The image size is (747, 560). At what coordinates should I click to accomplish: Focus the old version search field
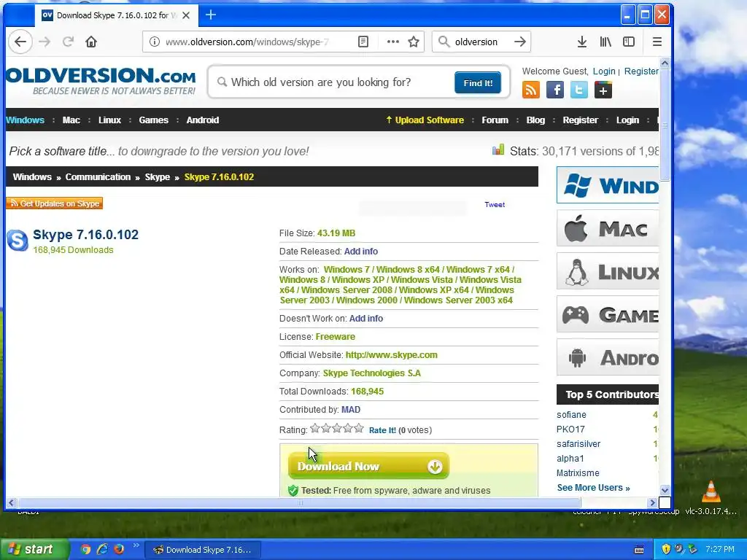pos(333,82)
